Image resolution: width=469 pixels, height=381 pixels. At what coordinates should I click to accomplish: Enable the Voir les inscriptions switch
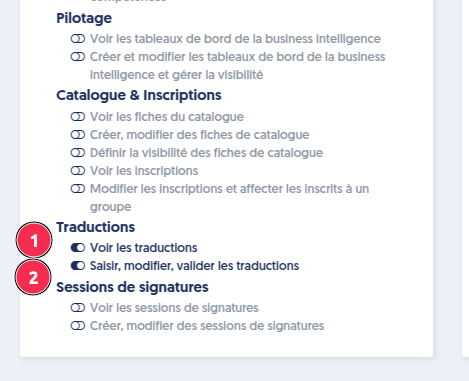point(78,171)
